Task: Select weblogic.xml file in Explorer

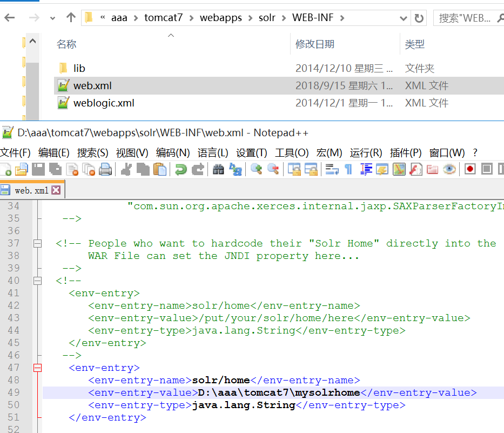Action: [104, 103]
